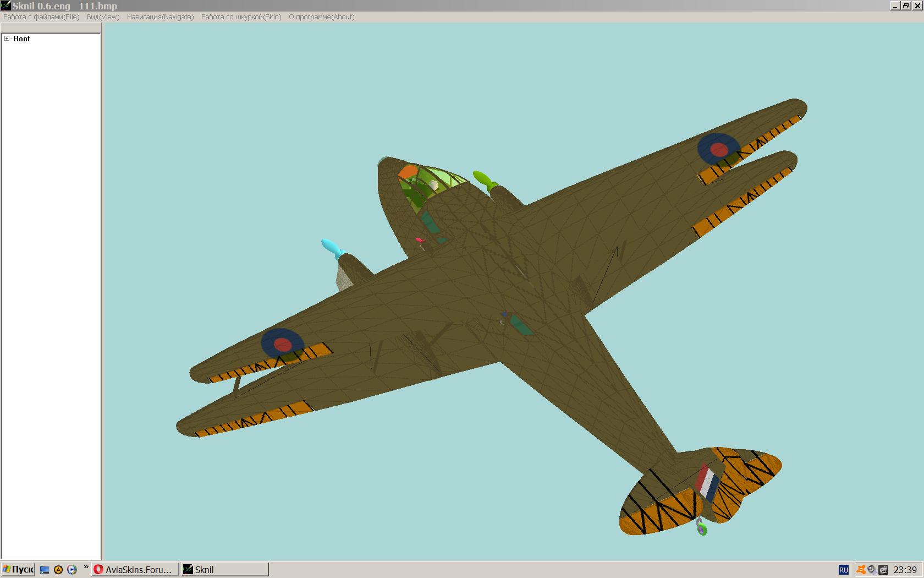Screen dimensions: 924x578
Task: Open the File (Работа с файлами) menu
Action: pos(41,17)
